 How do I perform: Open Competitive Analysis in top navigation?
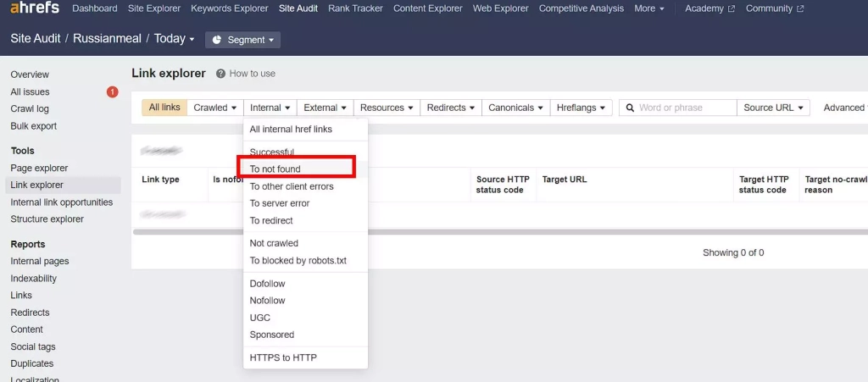(581, 8)
